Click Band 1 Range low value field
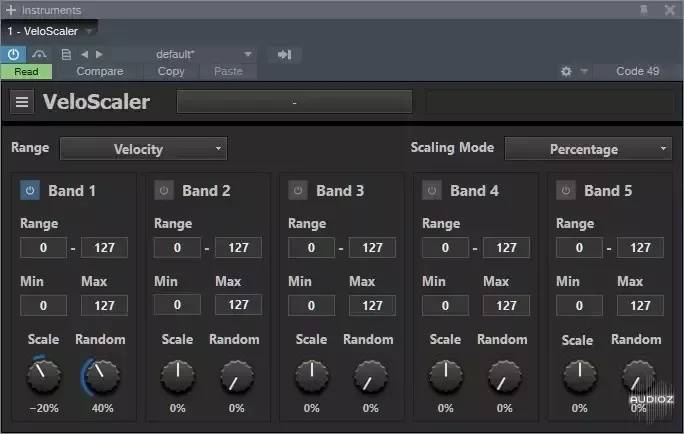The height and width of the screenshot is (434, 684). click(43, 248)
